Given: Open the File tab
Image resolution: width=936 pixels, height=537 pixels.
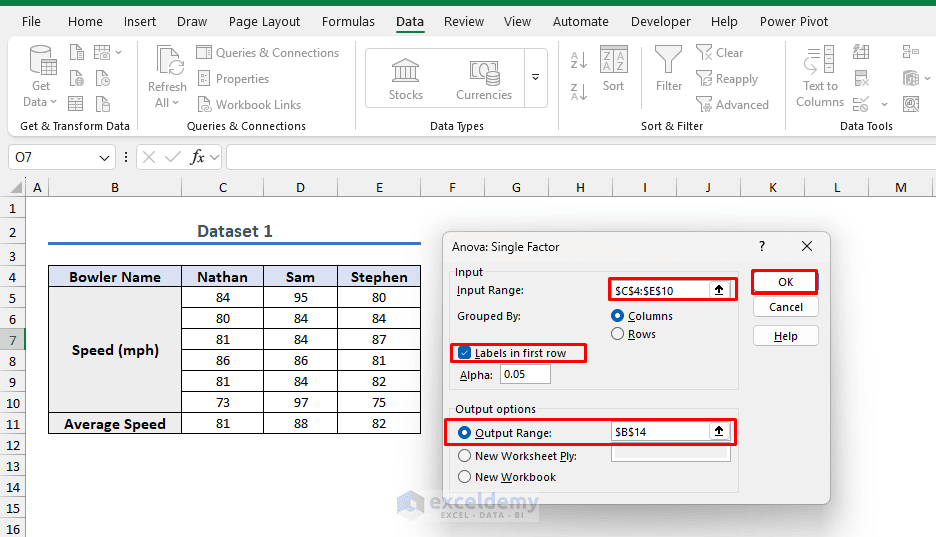Looking at the screenshot, I should point(31,22).
